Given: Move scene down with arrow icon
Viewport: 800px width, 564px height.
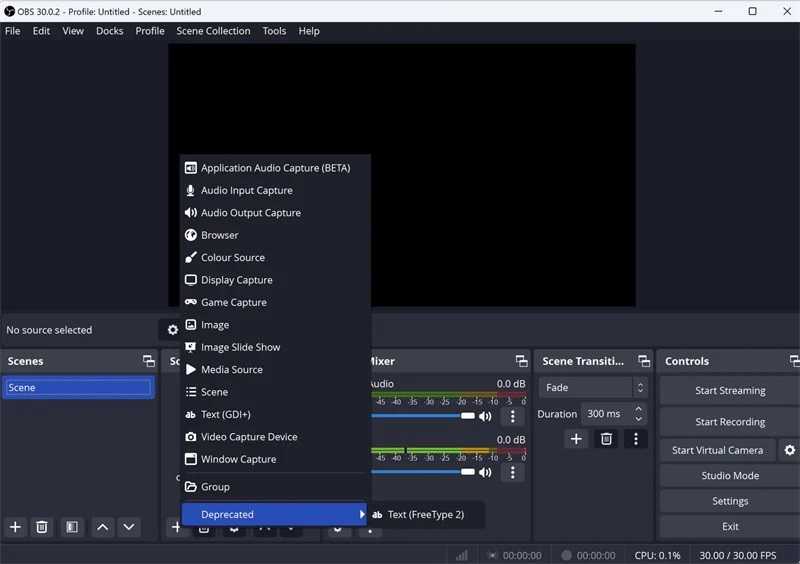Looking at the screenshot, I should (x=129, y=527).
